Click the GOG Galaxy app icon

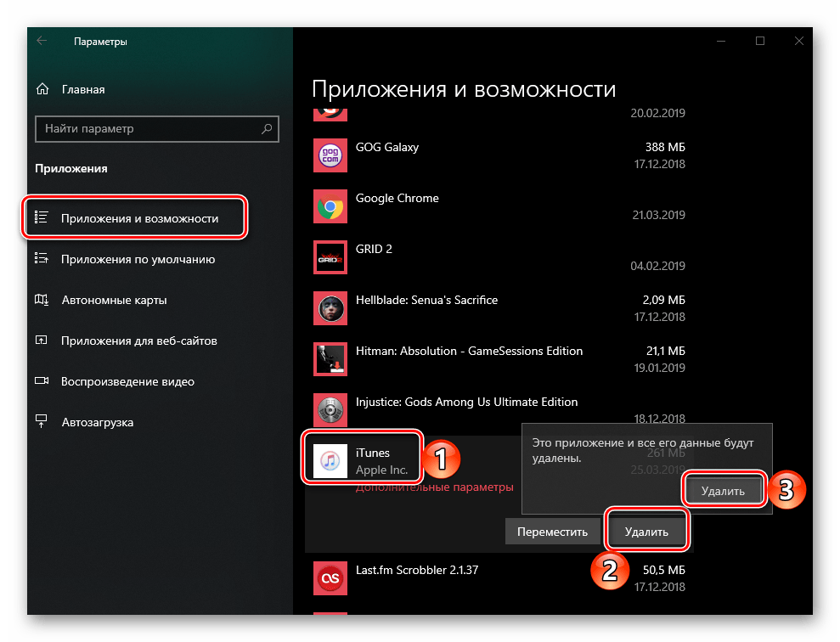pyautogui.click(x=330, y=155)
